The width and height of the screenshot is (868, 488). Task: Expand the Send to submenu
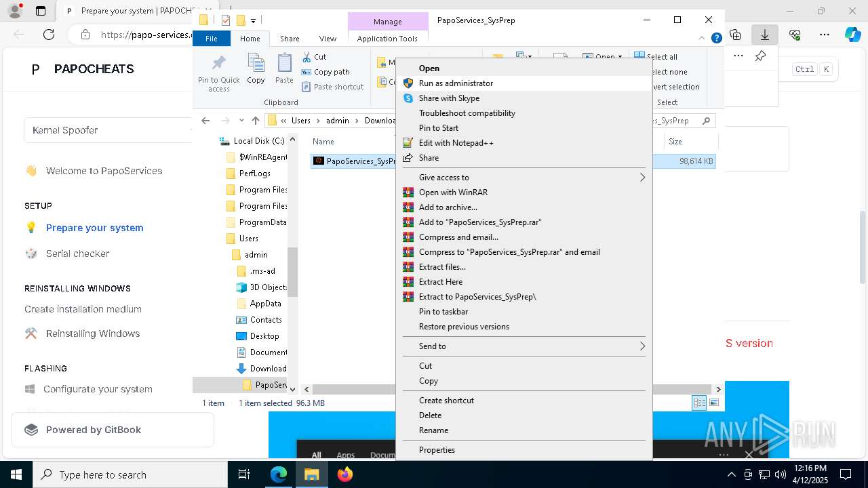click(x=524, y=346)
